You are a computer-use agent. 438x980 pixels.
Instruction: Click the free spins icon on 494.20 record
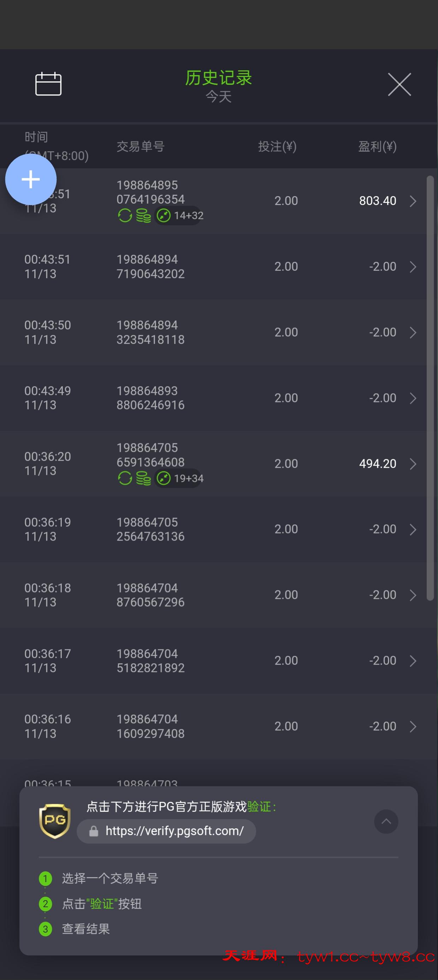pyautogui.click(x=125, y=479)
